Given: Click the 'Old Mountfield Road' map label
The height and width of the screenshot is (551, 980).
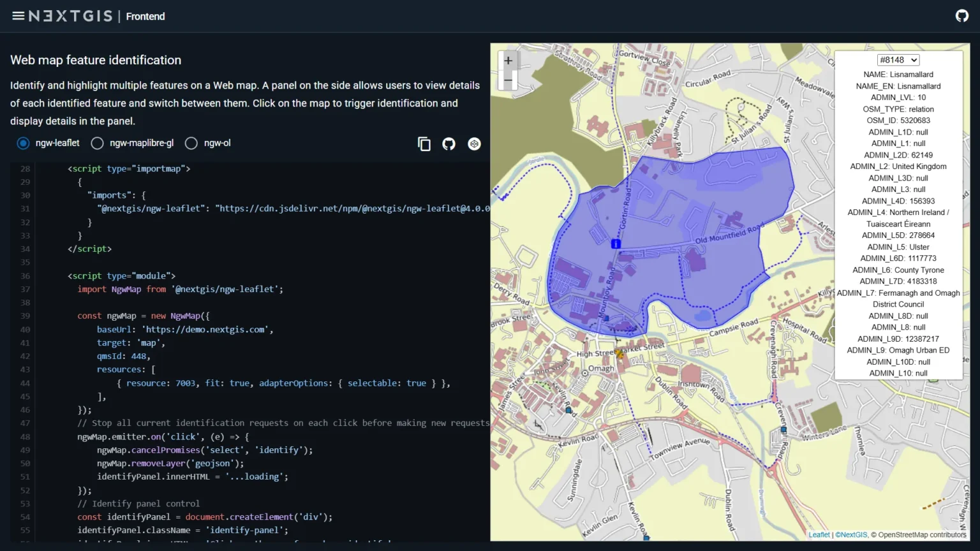Looking at the screenshot, I should [729, 234].
